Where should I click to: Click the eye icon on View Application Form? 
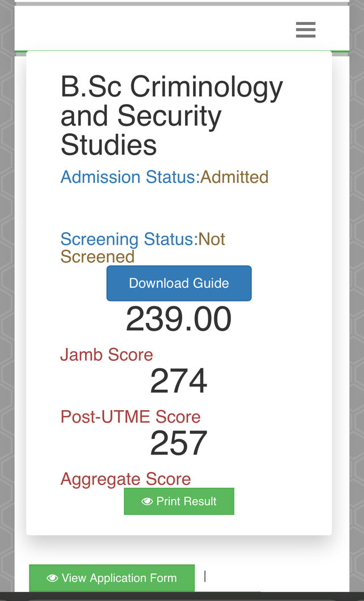click(x=53, y=578)
